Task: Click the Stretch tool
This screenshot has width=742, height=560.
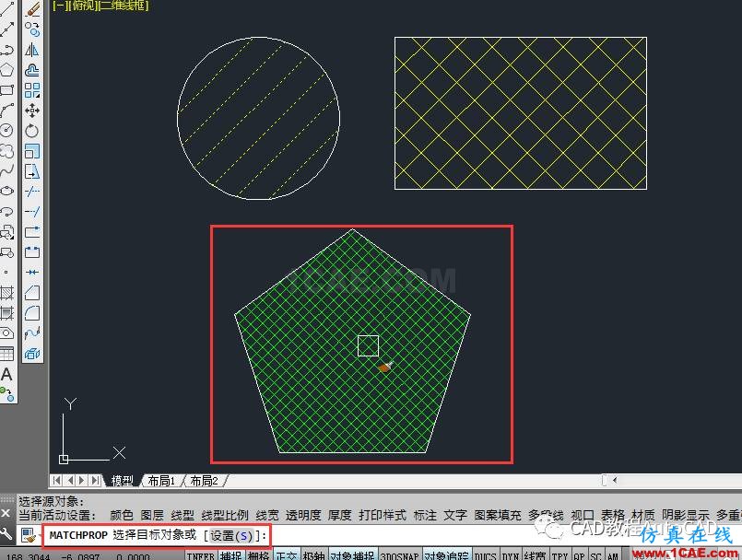Action: [x=32, y=170]
